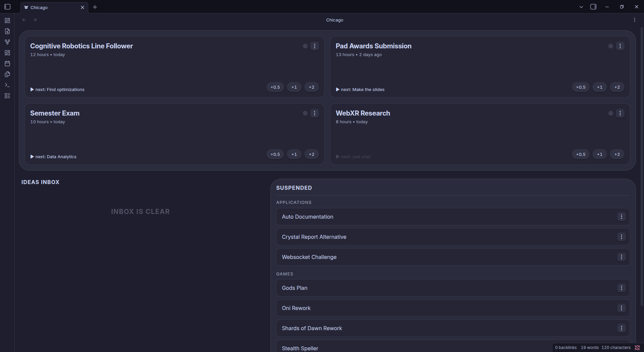Viewport: 644px width, 352px height.
Task: Expand 'next: Find optimizations' triangle
Action: [x=32, y=89]
